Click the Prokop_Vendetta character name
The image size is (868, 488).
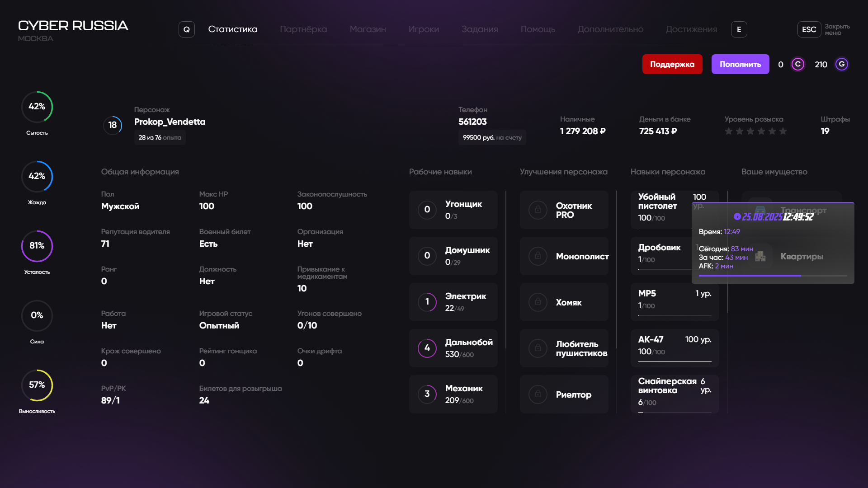[x=170, y=122]
